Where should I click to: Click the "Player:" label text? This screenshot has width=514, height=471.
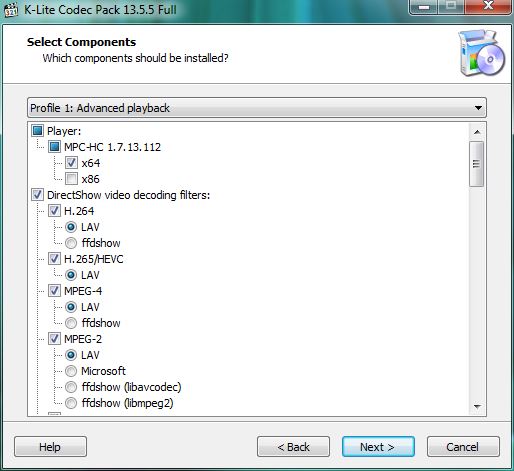[64, 131]
